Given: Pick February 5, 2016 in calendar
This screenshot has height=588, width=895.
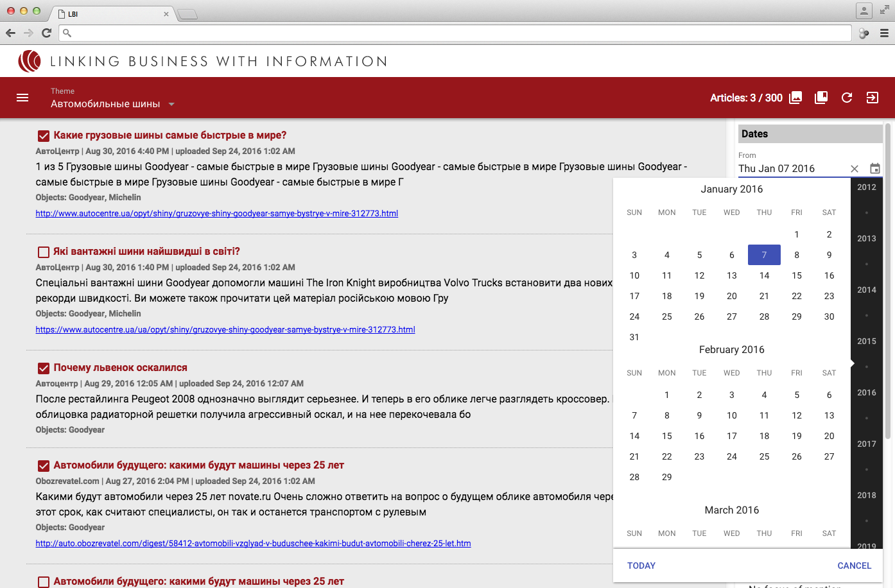Looking at the screenshot, I should (797, 395).
